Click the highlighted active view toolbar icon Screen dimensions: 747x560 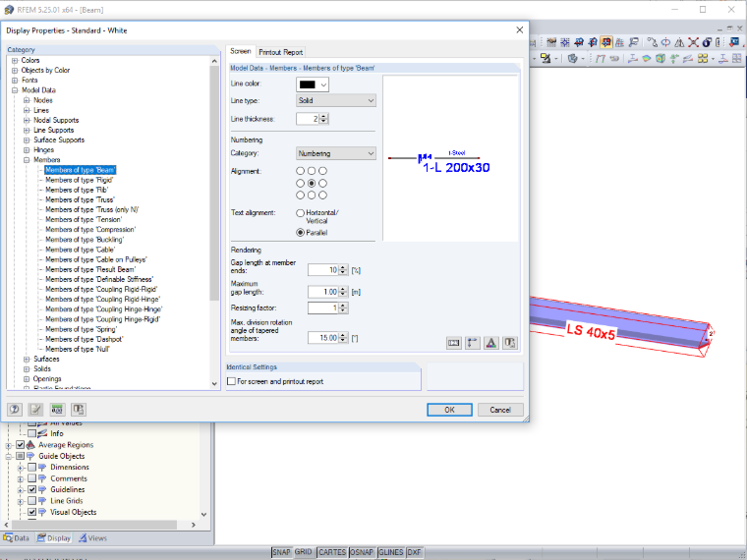pyautogui.click(x=606, y=42)
